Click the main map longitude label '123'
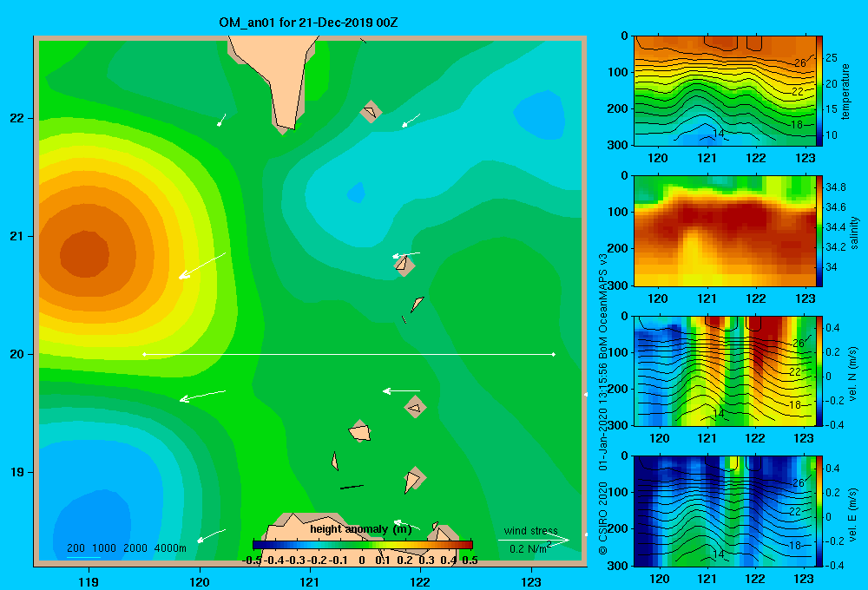Viewport: 868px width, 590px height. (531, 581)
